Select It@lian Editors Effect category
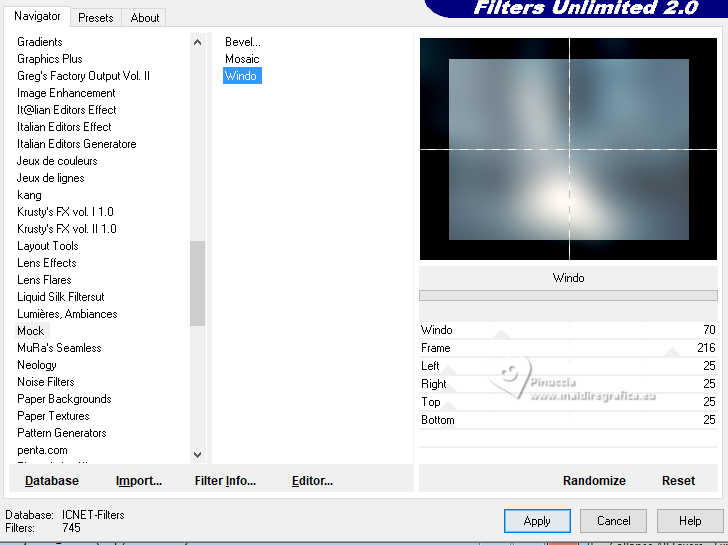The height and width of the screenshot is (545, 728). [x=66, y=110]
